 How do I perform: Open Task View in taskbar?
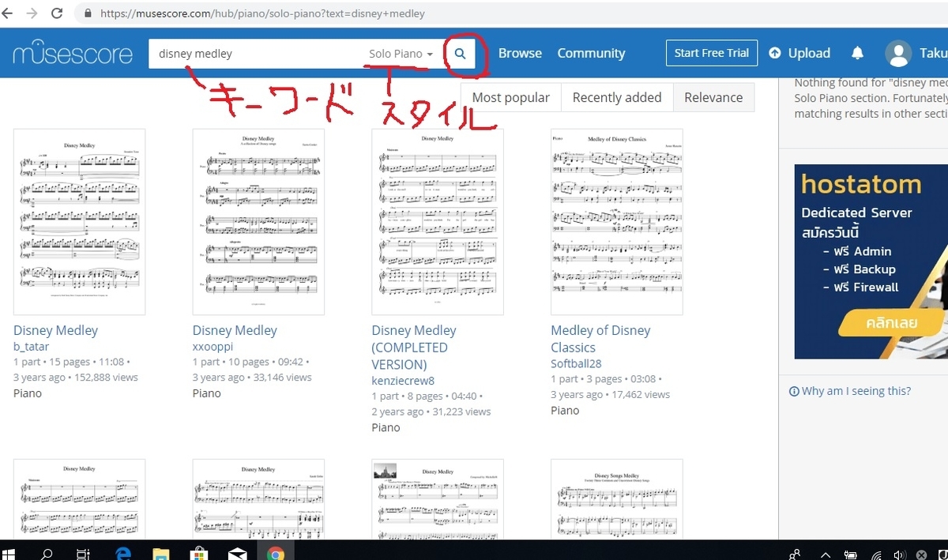click(84, 554)
